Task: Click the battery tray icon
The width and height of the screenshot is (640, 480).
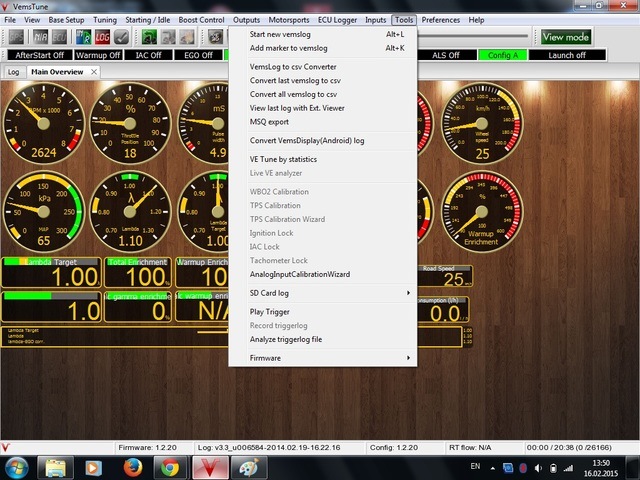Action: pos(553,468)
